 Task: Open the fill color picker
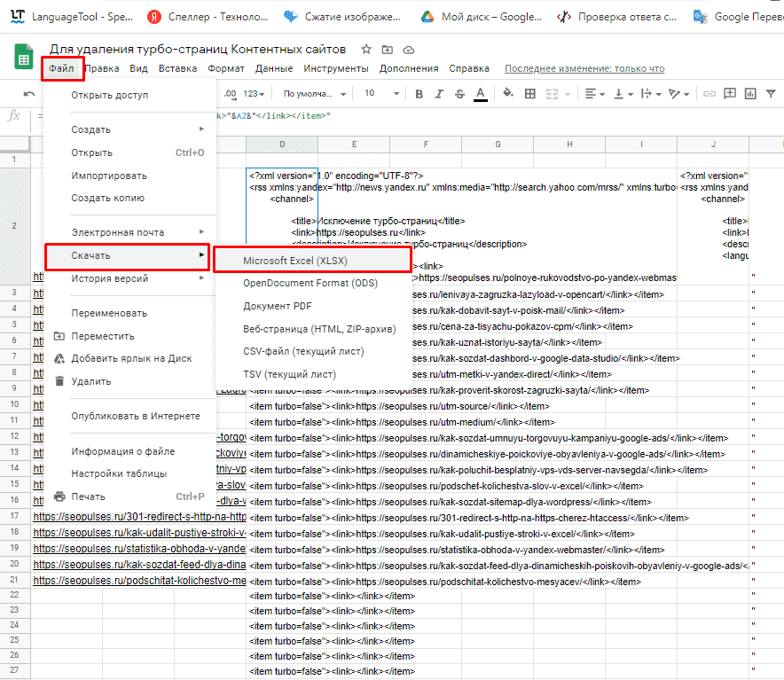click(x=508, y=93)
